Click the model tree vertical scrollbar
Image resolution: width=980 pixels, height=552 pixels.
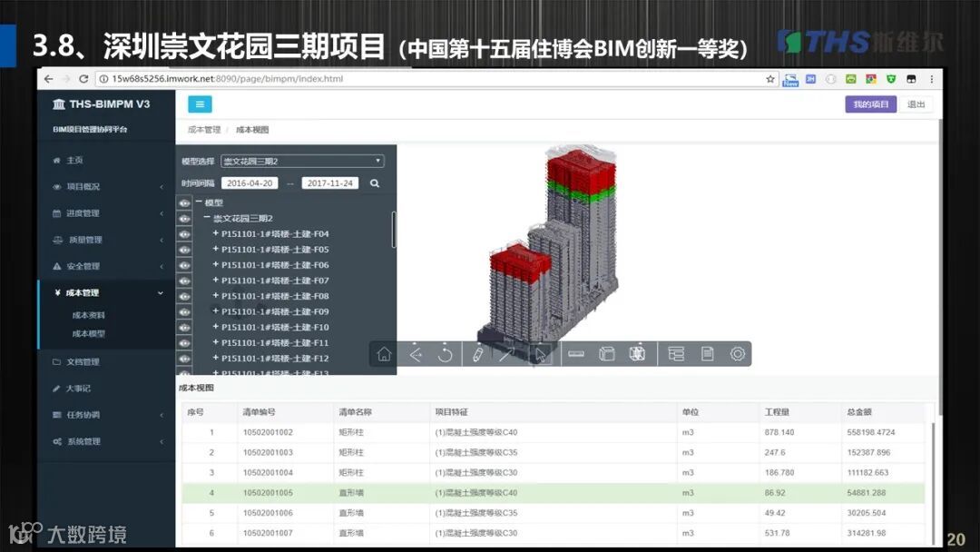(394, 230)
